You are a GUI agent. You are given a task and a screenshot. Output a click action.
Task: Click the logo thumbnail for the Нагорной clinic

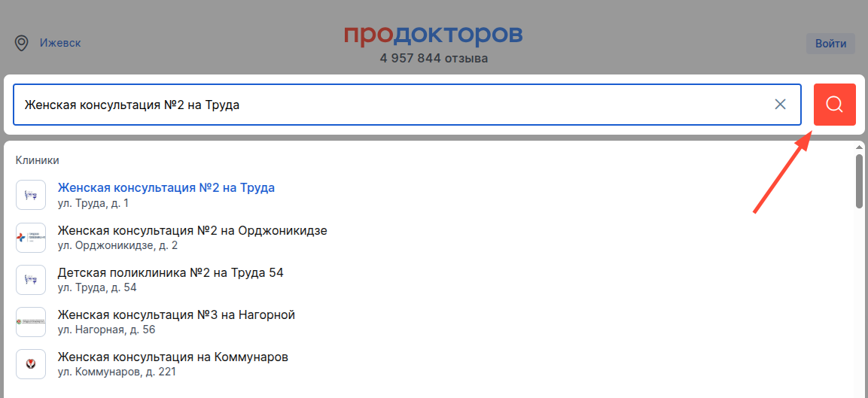coord(30,322)
